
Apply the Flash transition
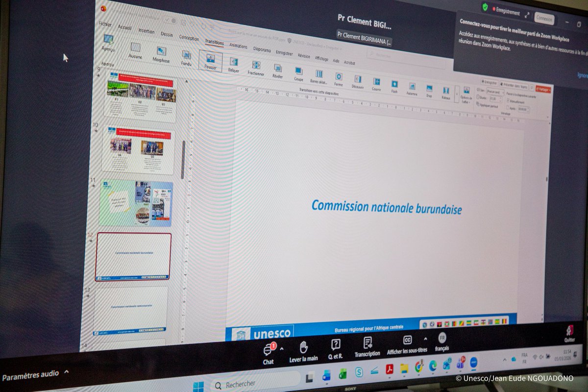click(394, 87)
